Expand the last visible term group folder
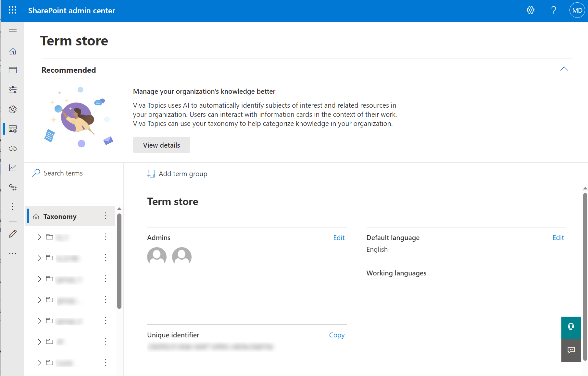The width and height of the screenshot is (588, 376). pyautogui.click(x=40, y=363)
